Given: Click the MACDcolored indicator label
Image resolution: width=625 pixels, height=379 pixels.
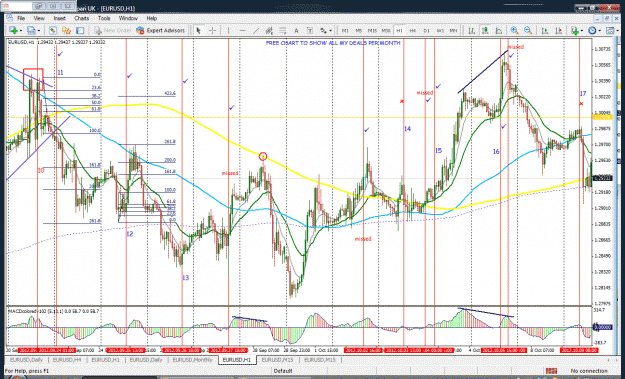Looking at the screenshot, I should [53, 311].
